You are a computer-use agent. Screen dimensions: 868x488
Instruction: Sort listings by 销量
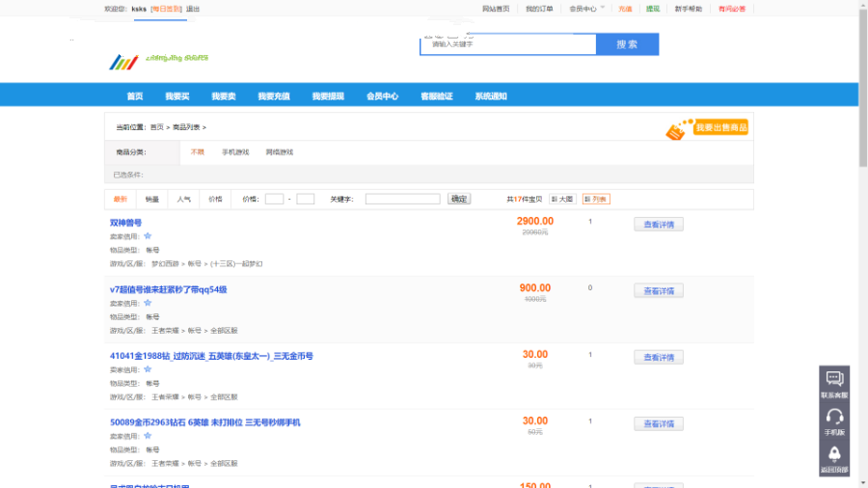pyautogui.click(x=152, y=200)
